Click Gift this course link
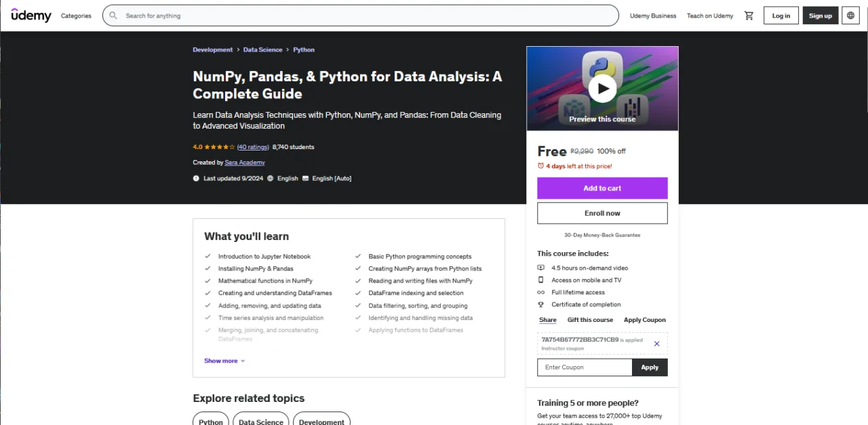Viewport: 868px width, 425px height. coord(590,320)
